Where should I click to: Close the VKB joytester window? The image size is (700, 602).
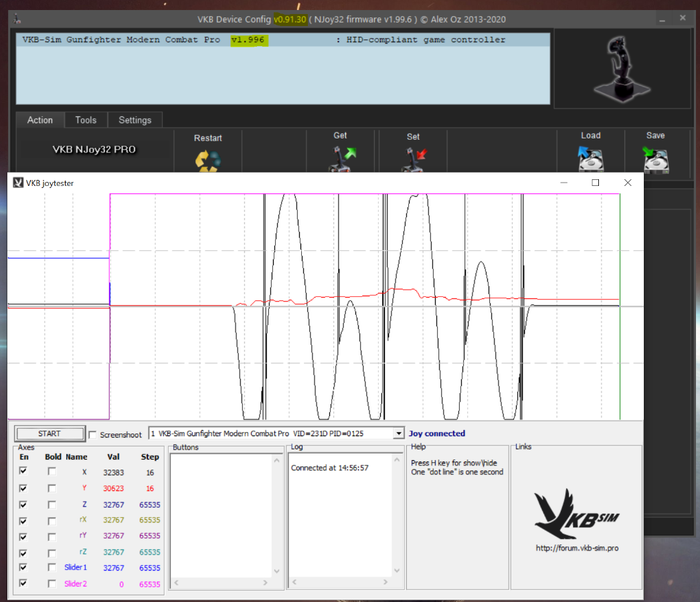628,183
